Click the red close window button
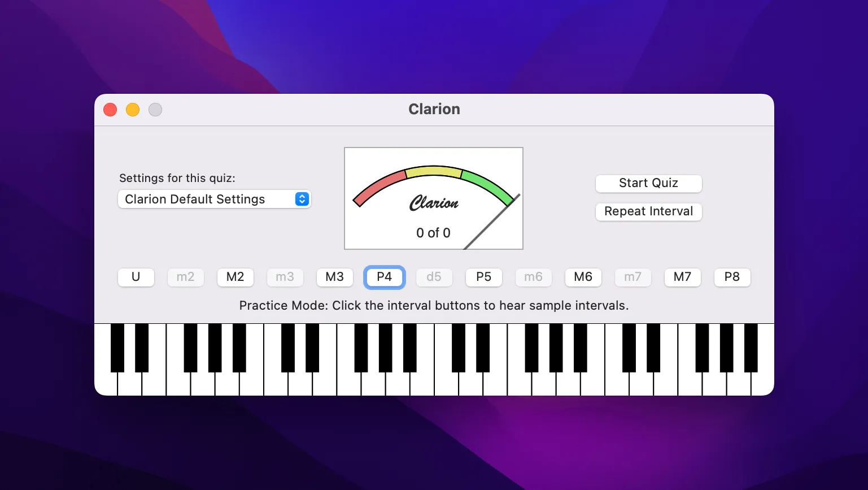868x490 pixels. tap(110, 110)
